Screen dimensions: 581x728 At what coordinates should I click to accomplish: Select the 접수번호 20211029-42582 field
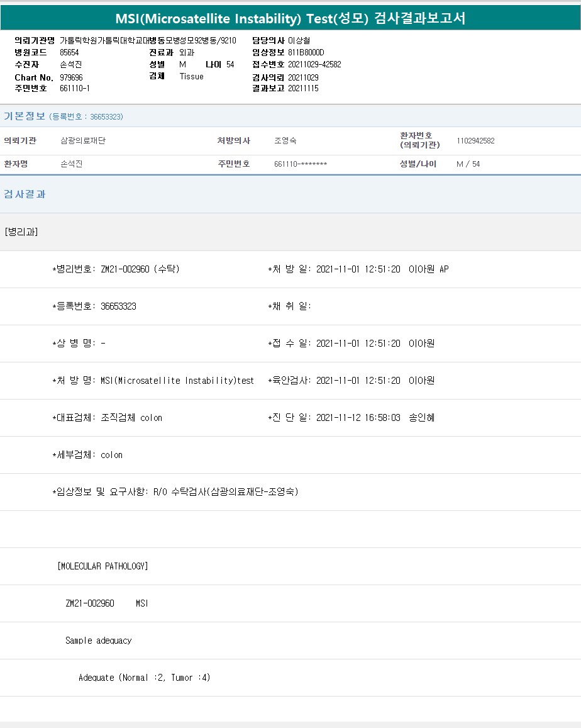(314, 64)
